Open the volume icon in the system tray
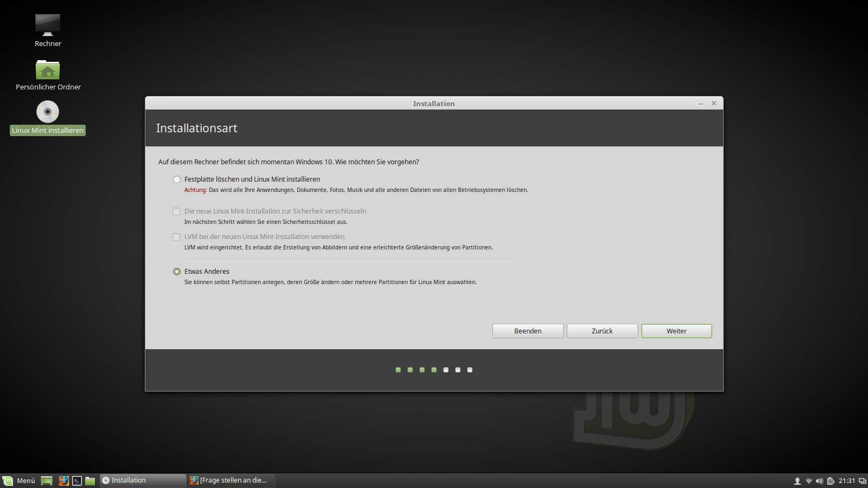The image size is (868, 488). pos(819,480)
